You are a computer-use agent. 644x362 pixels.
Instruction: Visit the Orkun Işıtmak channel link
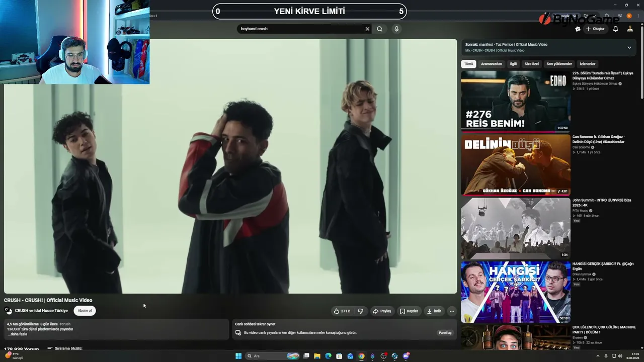click(x=582, y=274)
